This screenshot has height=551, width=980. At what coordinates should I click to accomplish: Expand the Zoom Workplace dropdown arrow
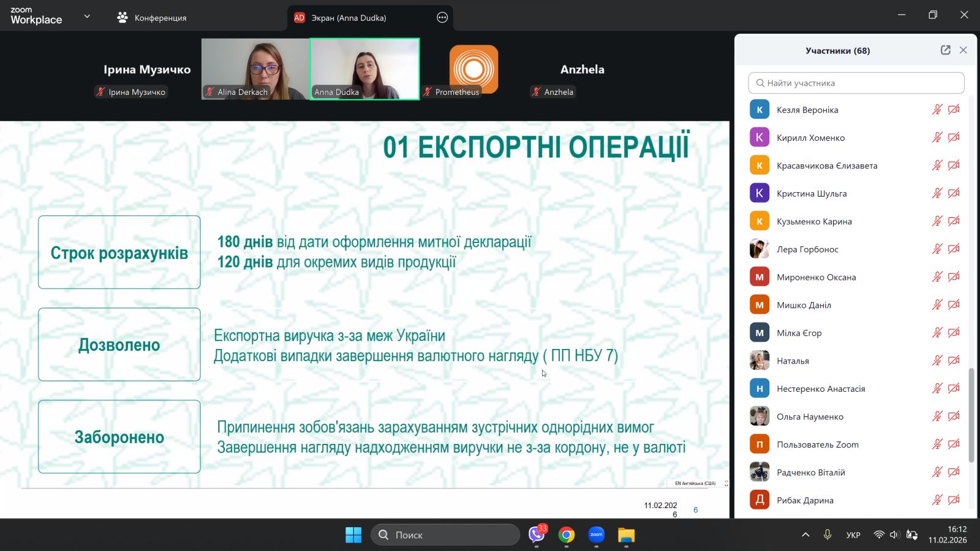pos(87,17)
